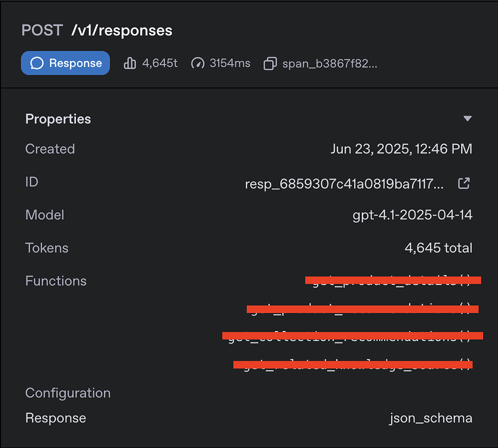The width and height of the screenshot is (498, 448).
Task: Click the 4,645 total tokens value
Action: pos(439,248)
